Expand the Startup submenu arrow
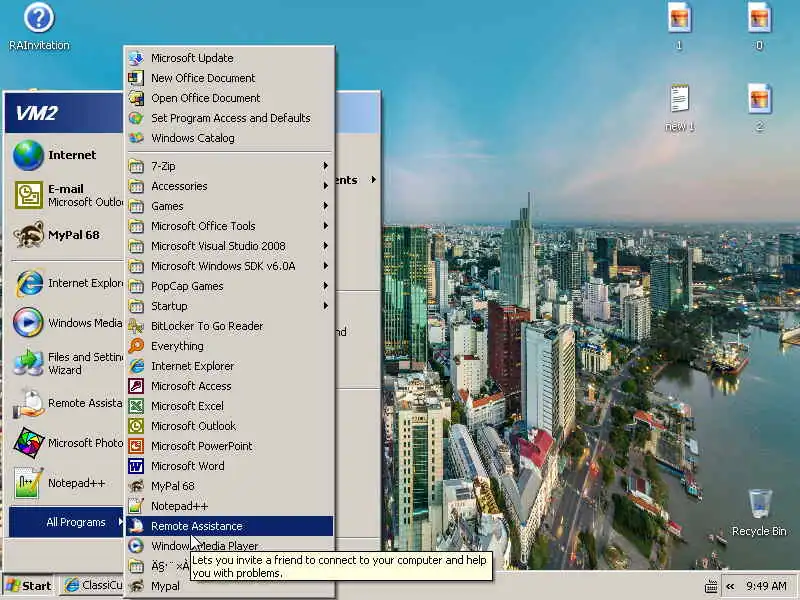The height and width of the screenshot is (600, 800). [326, 306]
